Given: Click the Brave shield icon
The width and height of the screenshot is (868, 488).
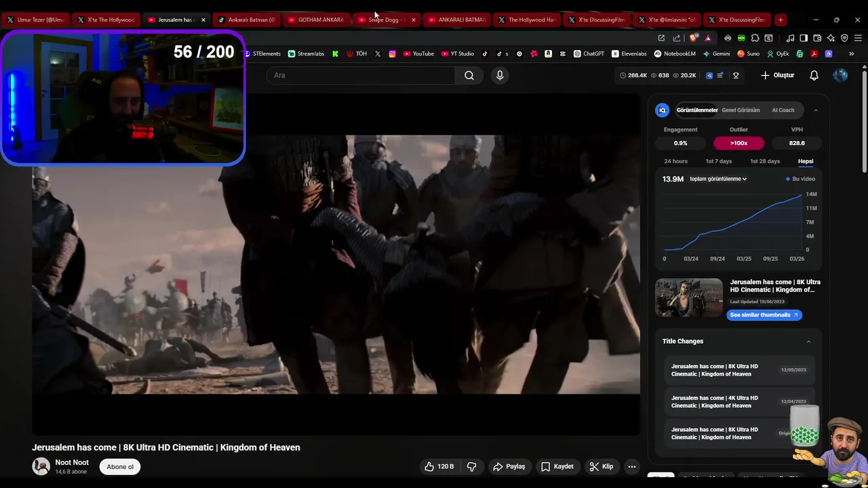Looking at the screenshot, I should coord(694,38).
